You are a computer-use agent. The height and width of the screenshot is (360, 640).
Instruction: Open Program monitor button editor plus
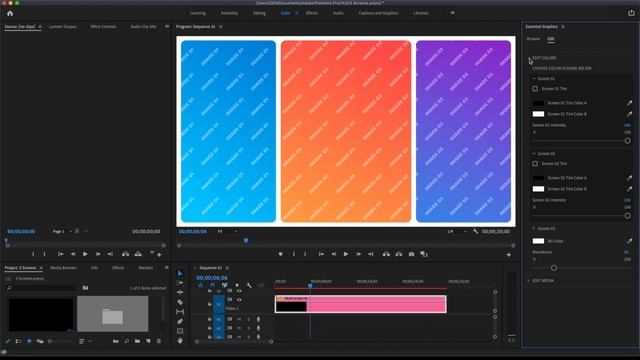pyautogui.click(x=509, y=255)
